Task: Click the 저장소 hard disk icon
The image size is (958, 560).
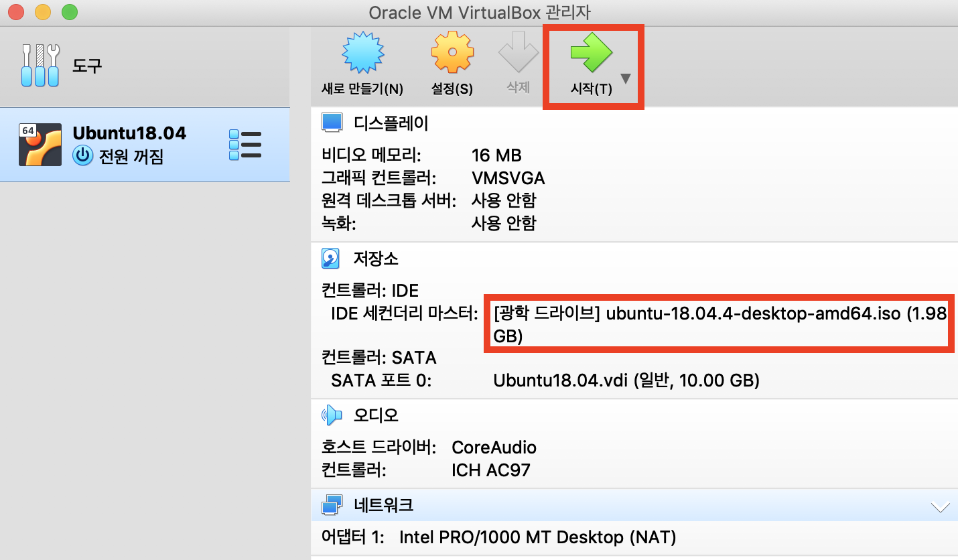Action: pyautogui.click(x=331, y=258)
